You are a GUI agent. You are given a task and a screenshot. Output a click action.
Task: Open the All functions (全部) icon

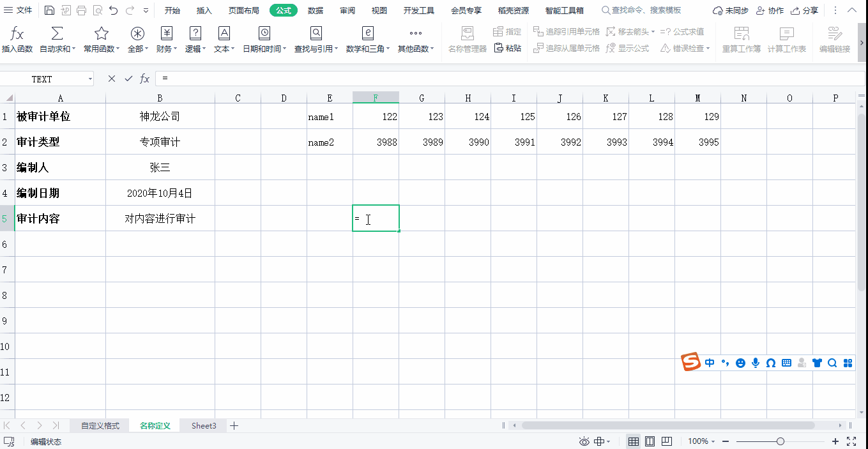coord(137,34)
